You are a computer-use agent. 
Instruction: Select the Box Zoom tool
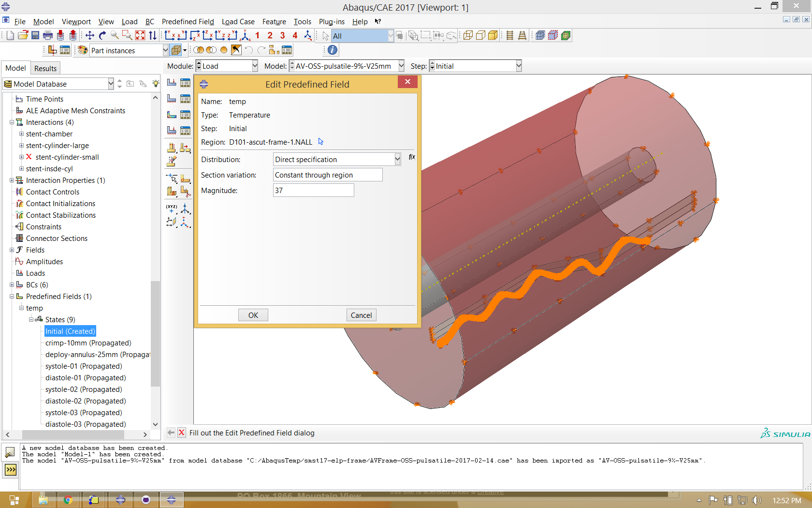[127, 35]
